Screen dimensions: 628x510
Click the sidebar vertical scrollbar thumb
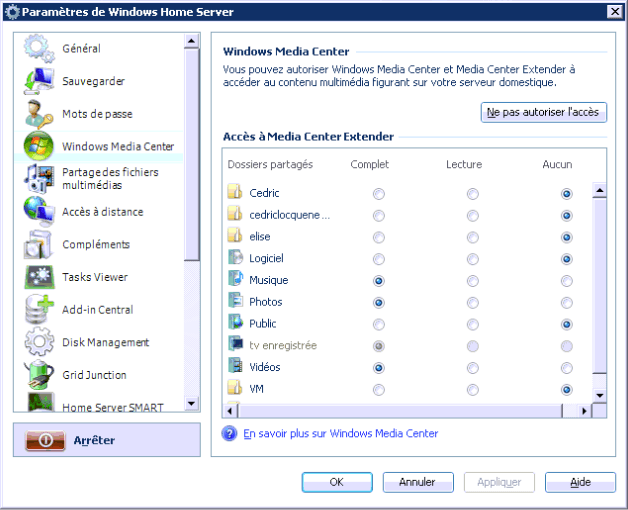click(x=191, y=155)
